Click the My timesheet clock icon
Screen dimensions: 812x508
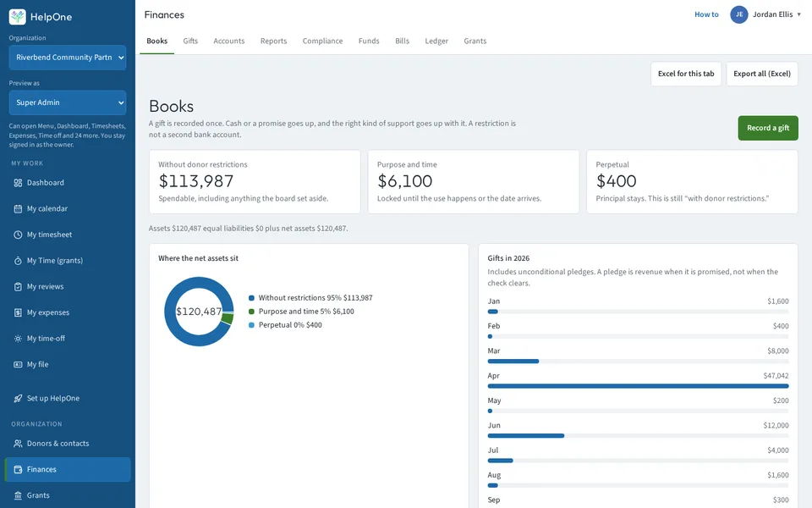click(x=18, y=235)
